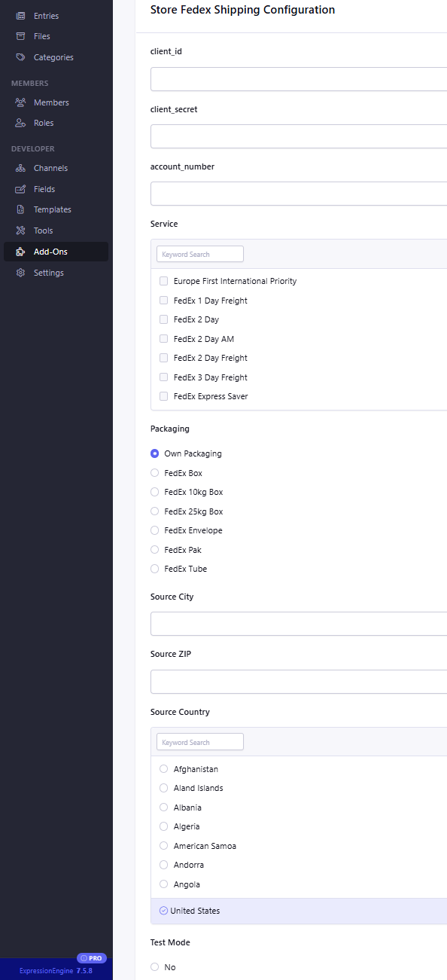Open the Channels icon
This screenshot has height=980, width=447.
(x=20, y=168)
